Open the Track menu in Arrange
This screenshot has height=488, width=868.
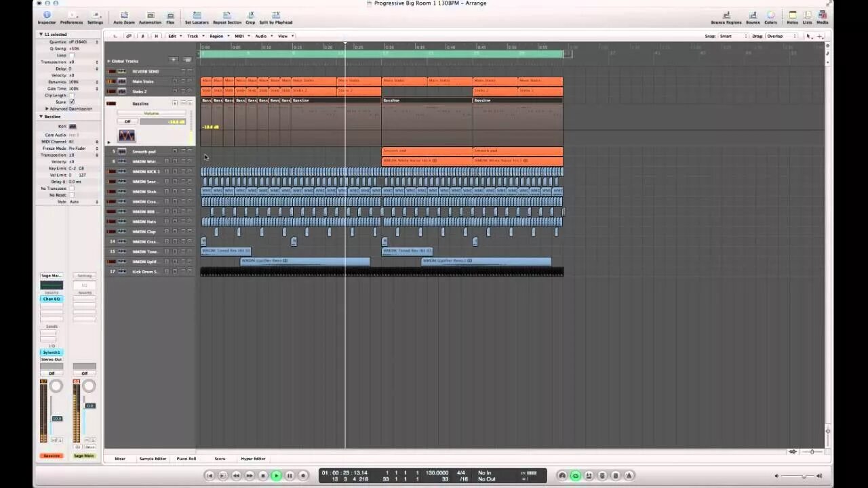195,36
